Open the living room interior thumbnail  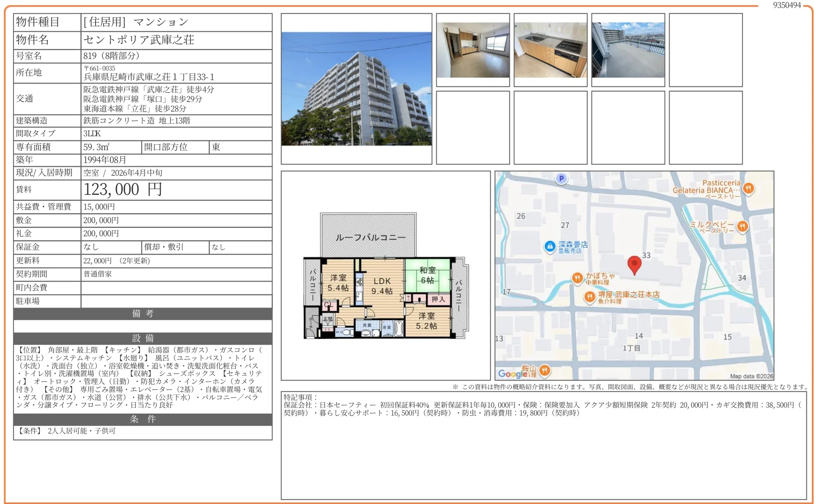473,50
